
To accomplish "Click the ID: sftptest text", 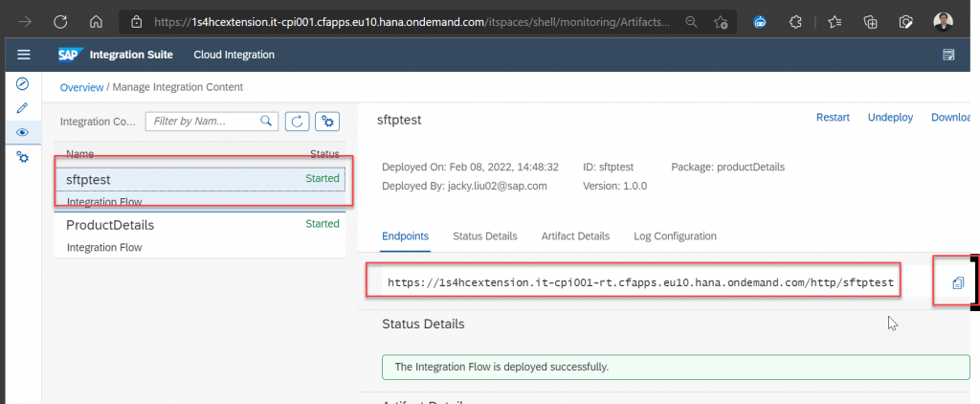I will click(x=608, y=168).
